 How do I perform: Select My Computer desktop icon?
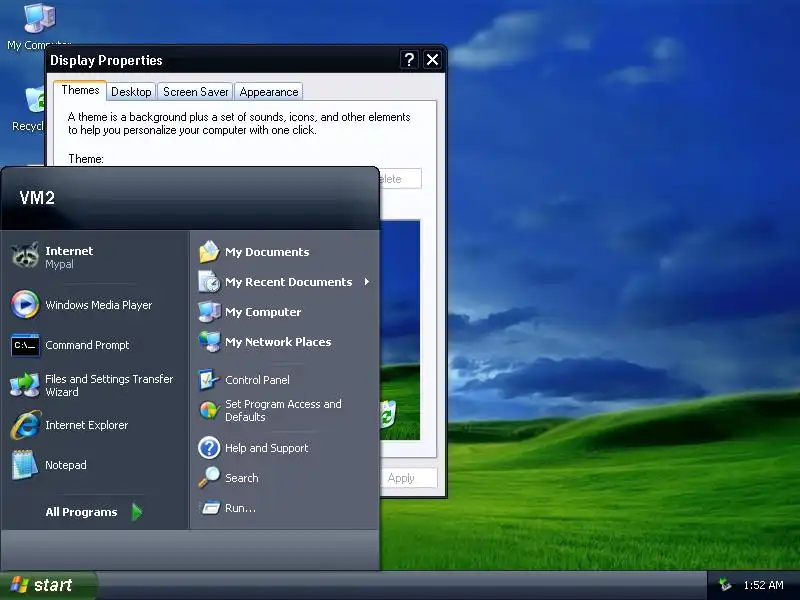38,18
